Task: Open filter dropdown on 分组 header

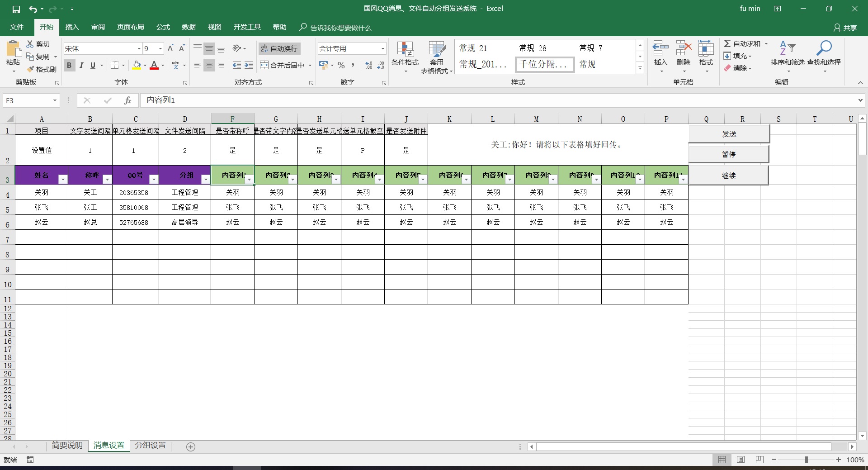Action: click(x=206, y=180)
